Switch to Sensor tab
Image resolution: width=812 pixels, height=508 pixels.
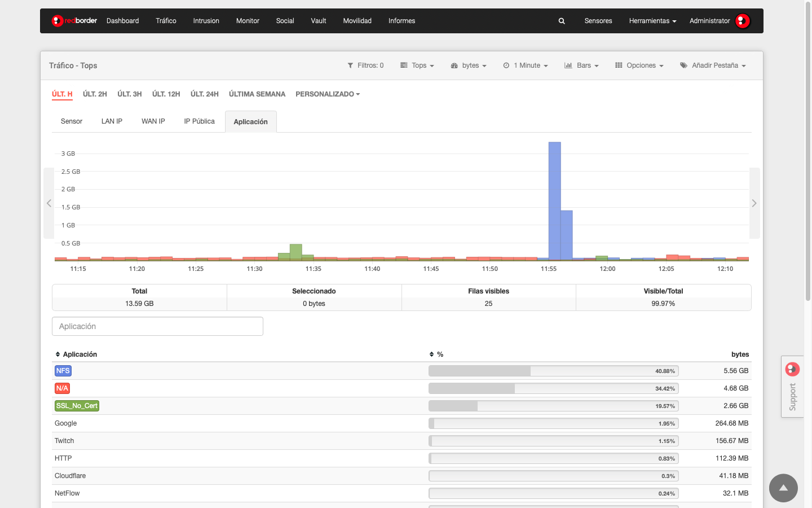72,121
